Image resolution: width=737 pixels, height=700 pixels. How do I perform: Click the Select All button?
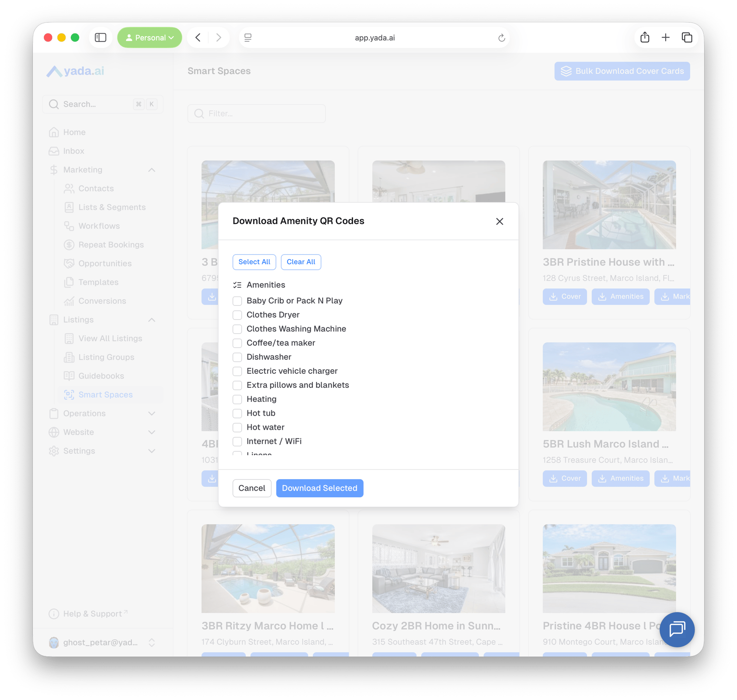pos(254,262)
